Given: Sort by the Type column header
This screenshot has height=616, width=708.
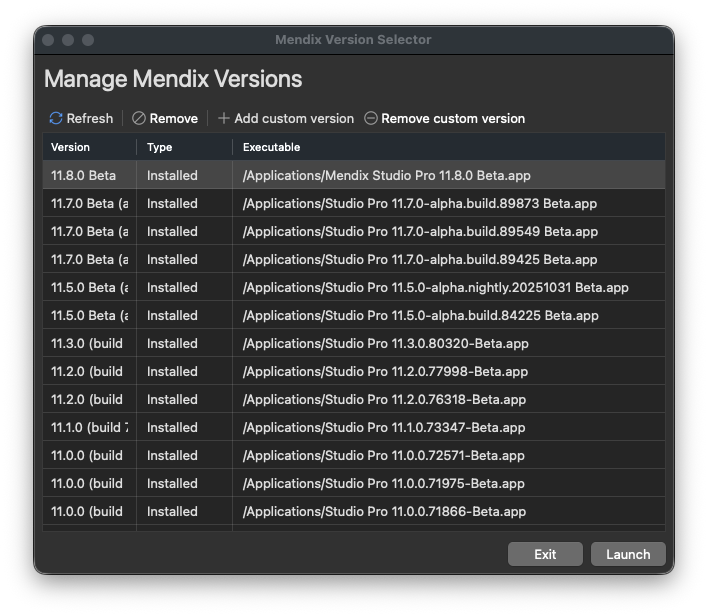Looking at the screenshot, I should 160,147.
